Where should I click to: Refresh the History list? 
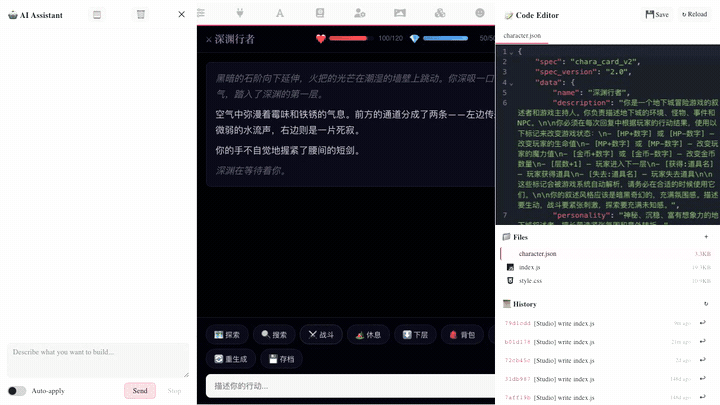[x=706, y=304]
